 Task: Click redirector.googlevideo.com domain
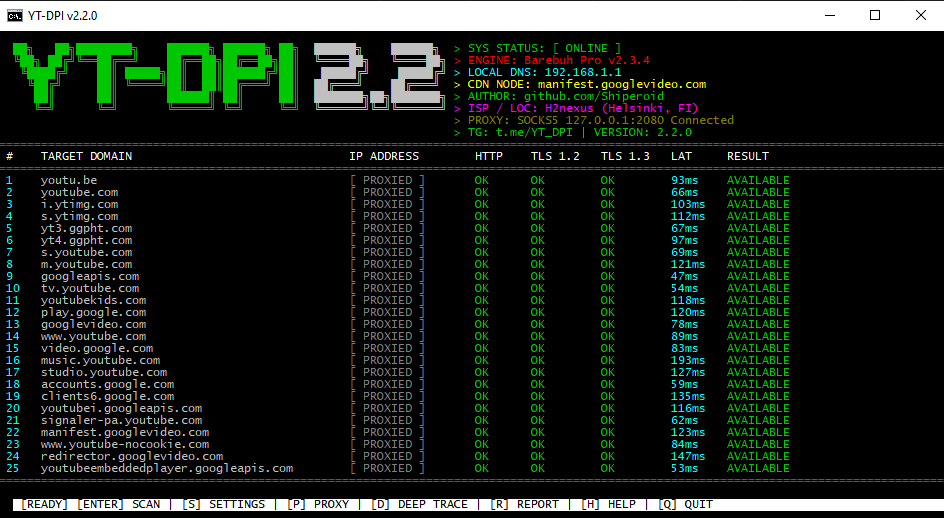pyautogui.click(x=132, y=457)
